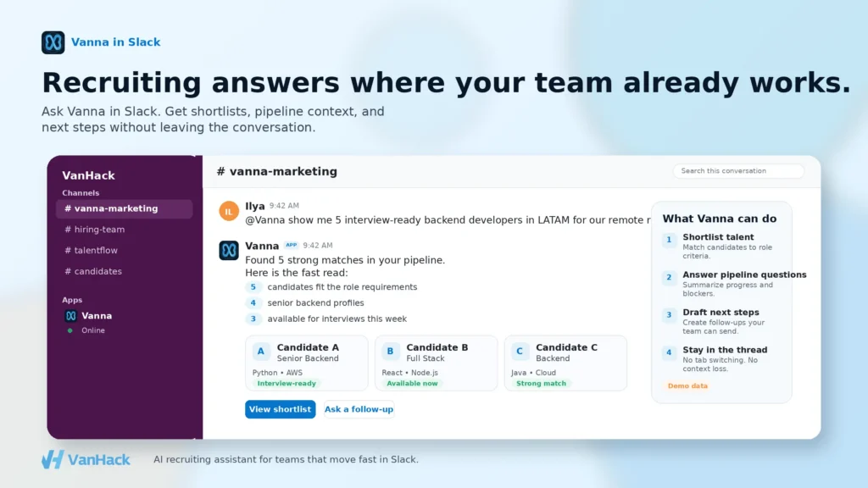This screenshot has height=488, width=868.
Task: Open the Vanna app in the sidebar
Action: pyautogui.click(x=97, y=316)
